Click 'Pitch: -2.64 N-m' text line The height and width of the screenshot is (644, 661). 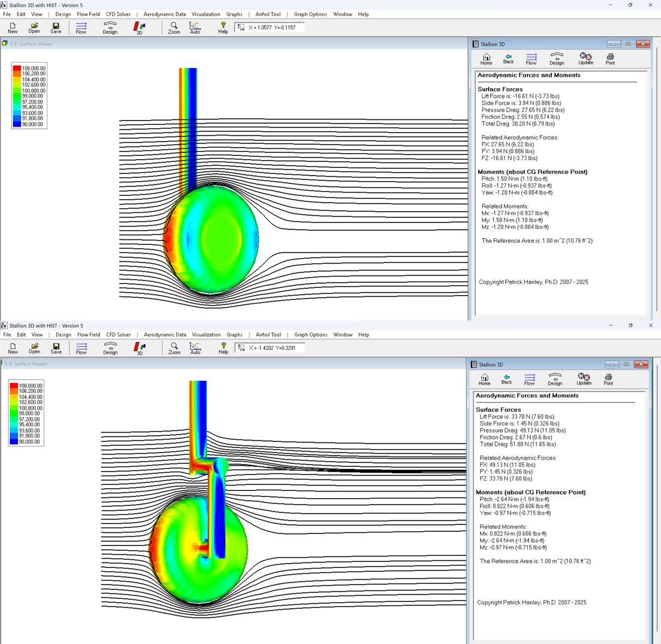coord(514,499)
